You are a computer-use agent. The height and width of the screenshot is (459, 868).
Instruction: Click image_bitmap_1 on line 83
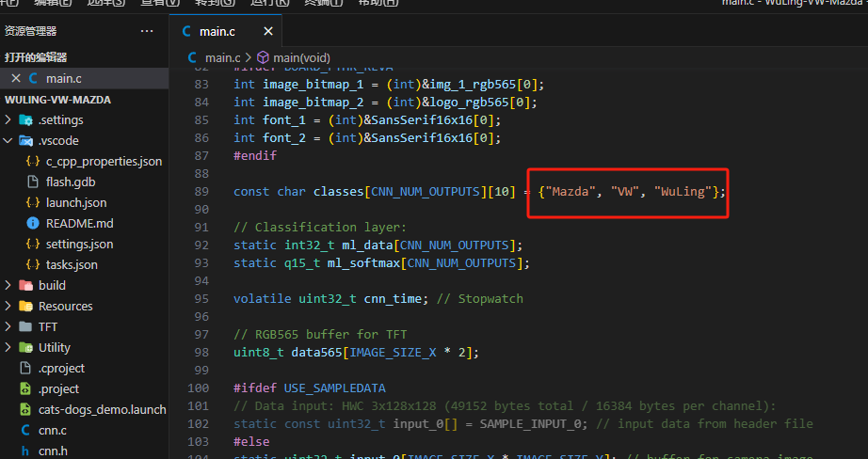313,84
